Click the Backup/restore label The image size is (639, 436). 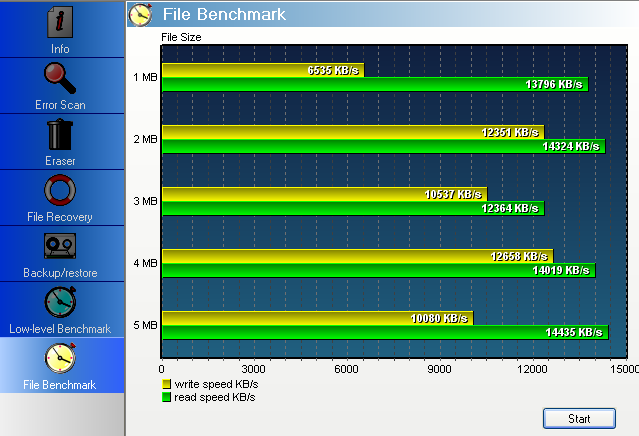click(60, 273)
